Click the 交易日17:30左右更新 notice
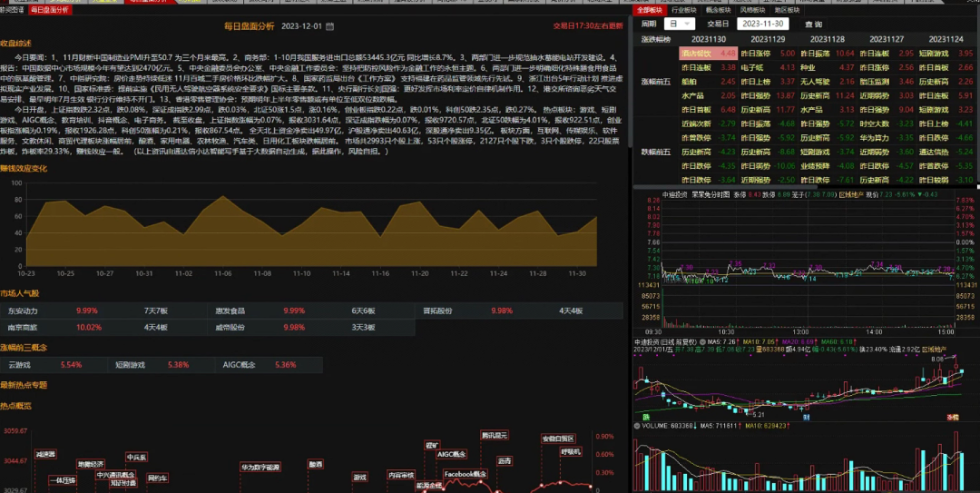 click(x=588, y=26)
